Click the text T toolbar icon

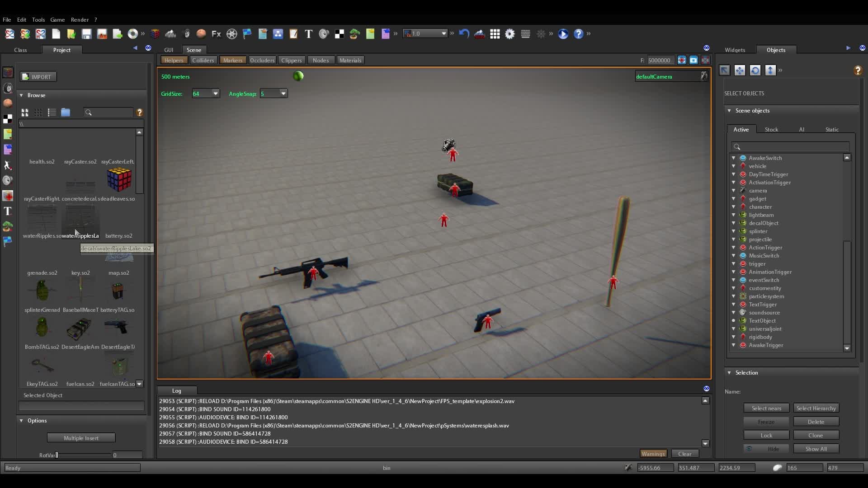308,34
